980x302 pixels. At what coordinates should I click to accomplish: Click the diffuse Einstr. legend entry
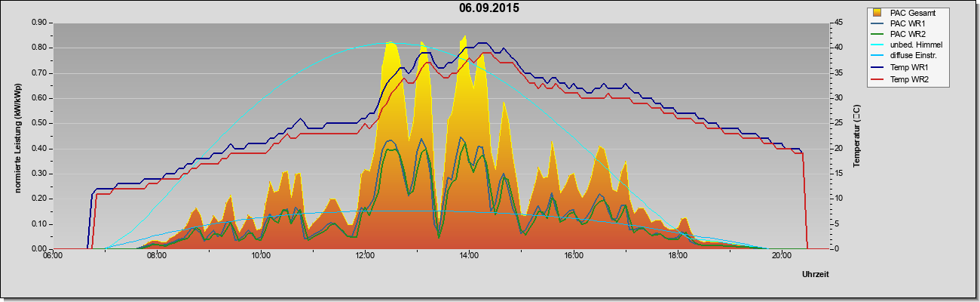point(913,57)
